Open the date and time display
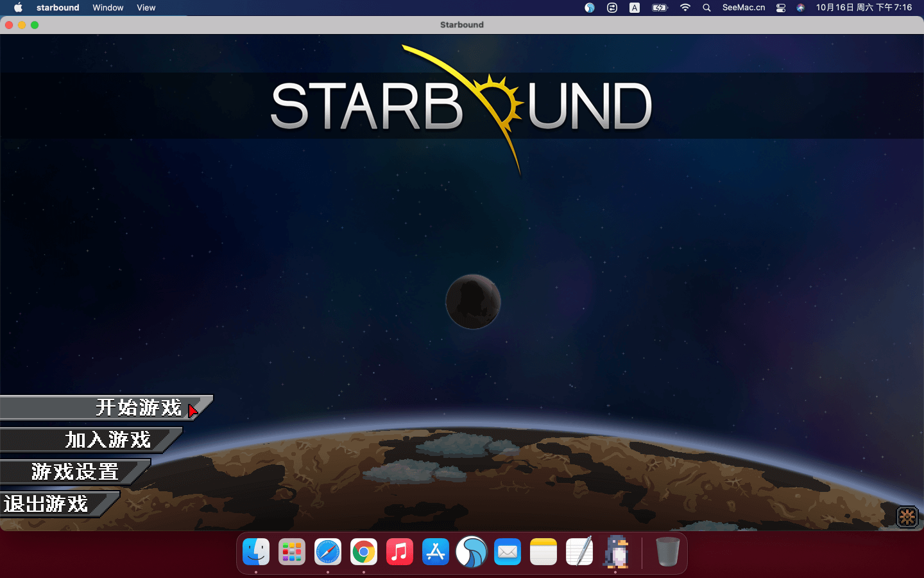The height and width of the screenshot is (578, 924). (x=864, y=8)
